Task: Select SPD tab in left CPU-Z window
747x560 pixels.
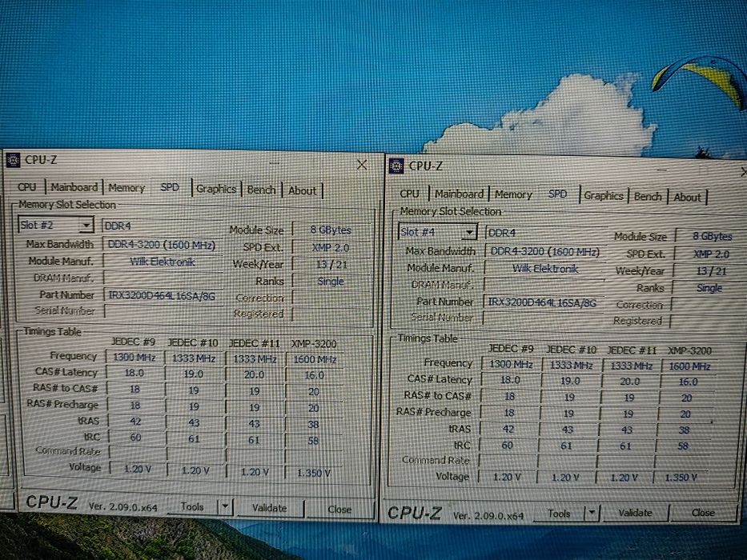Action: [170, 188]
